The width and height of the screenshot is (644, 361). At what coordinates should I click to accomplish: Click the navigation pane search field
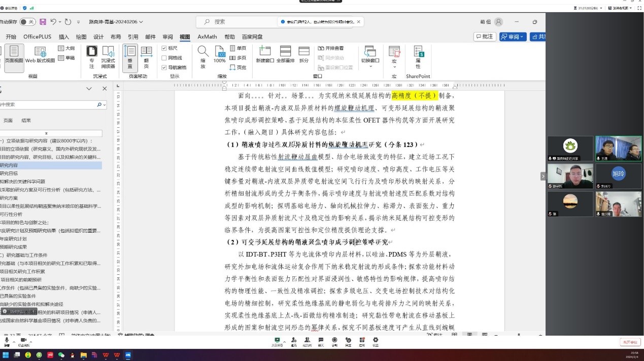tap(48, 104)
